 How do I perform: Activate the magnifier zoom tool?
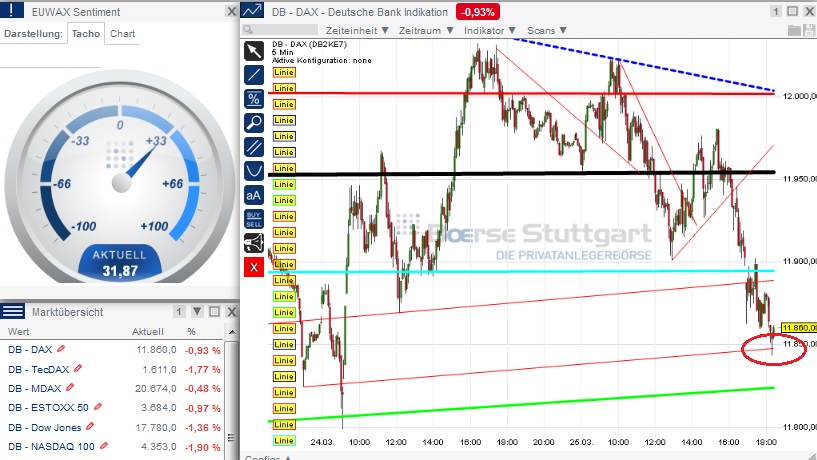coord(254,122)
